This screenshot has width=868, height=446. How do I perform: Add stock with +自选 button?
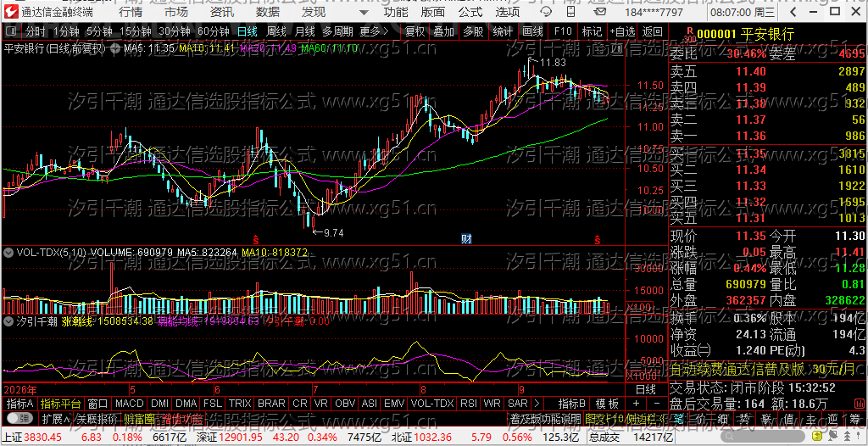(x=623, y=31)
